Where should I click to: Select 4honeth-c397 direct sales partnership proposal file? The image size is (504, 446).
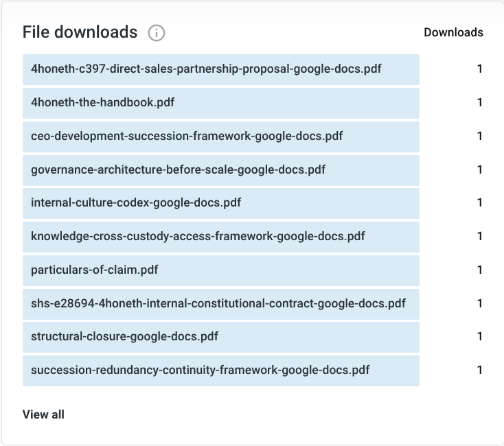tap(206, 69)
